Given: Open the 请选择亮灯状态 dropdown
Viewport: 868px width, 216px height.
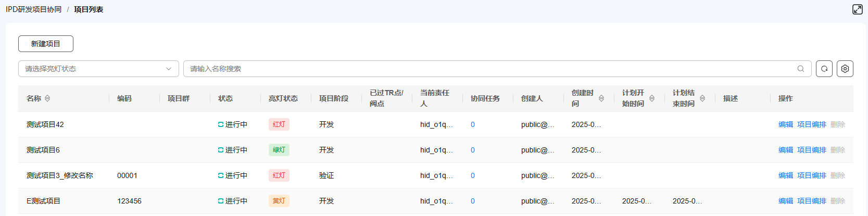Looking at the screenshot, I should pos(98,69).
